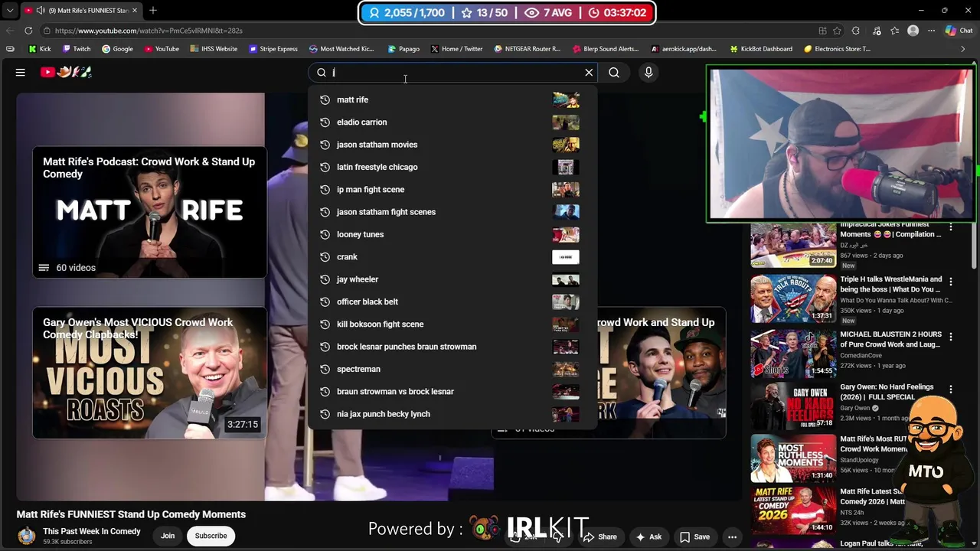Select 'jason statham movies' suggestion
The image size is (980, 551).
[x=452, y=145]
